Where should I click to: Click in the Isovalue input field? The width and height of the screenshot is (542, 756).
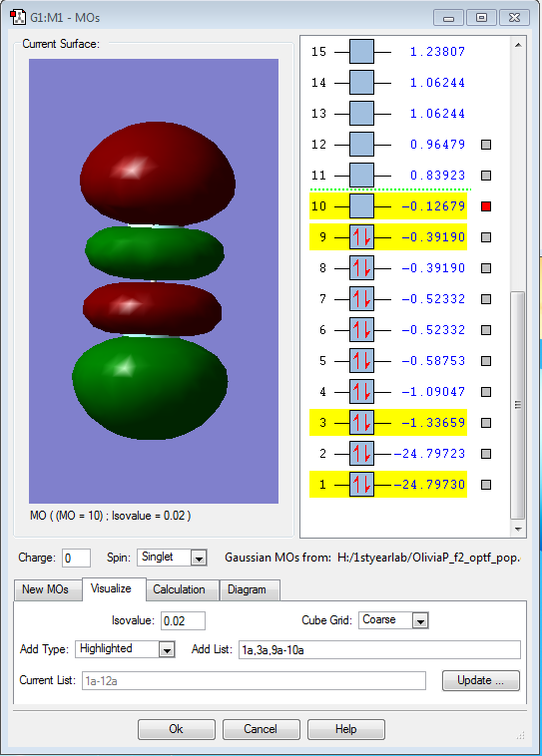pos(183,620)
